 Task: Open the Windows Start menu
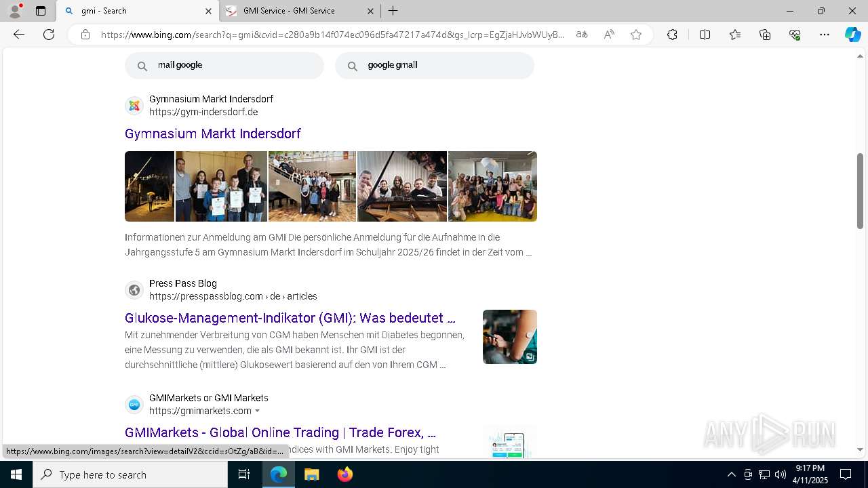16,474
